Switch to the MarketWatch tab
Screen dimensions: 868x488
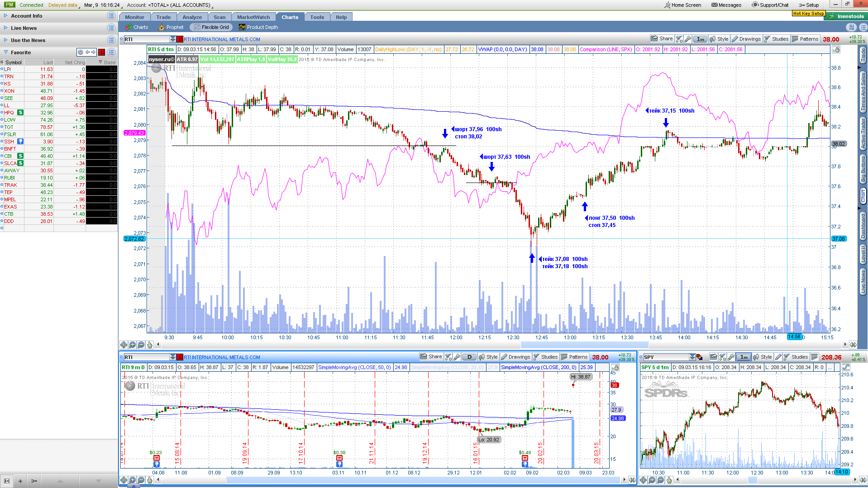pos(253,17)
